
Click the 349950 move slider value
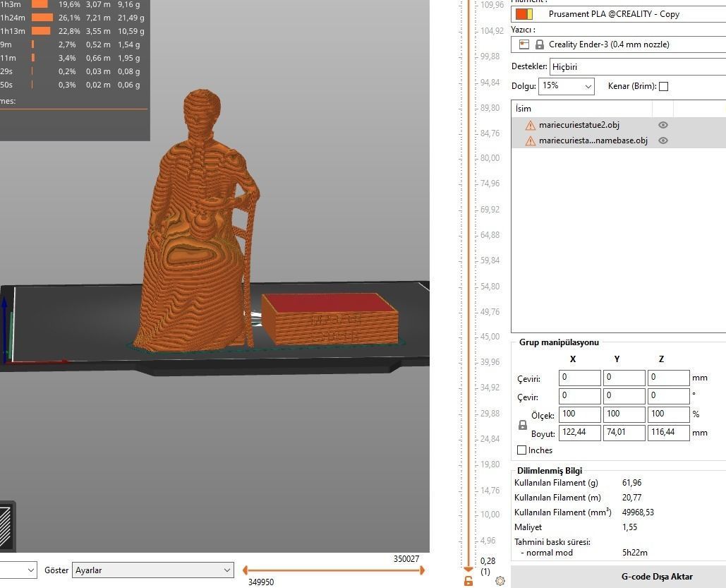[261, 582]
